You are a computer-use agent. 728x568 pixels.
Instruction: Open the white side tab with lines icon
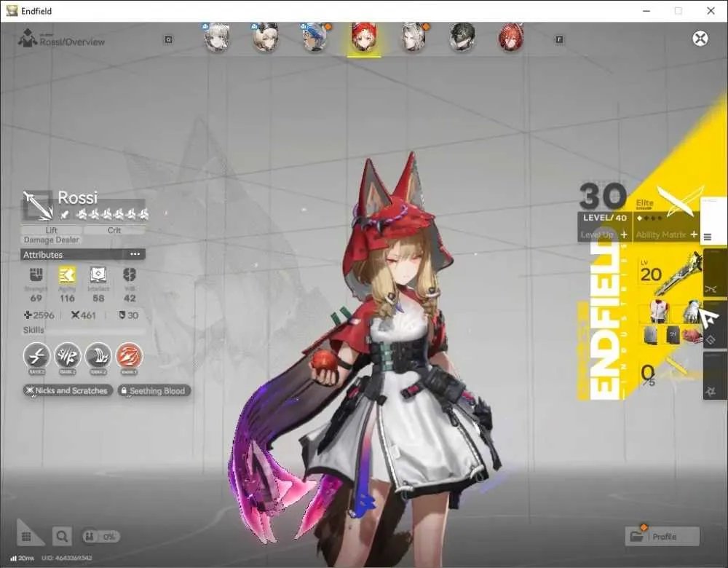(713, 221)
